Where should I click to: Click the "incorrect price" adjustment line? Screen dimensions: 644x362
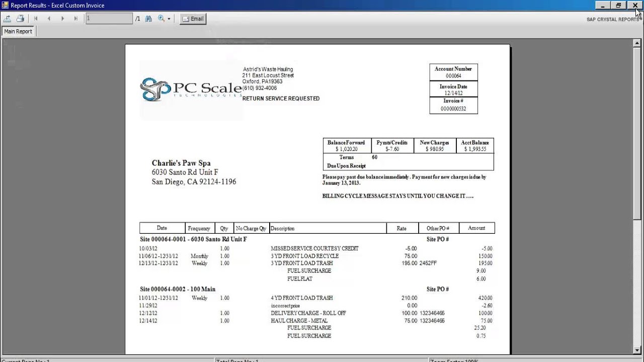(285, 305)
